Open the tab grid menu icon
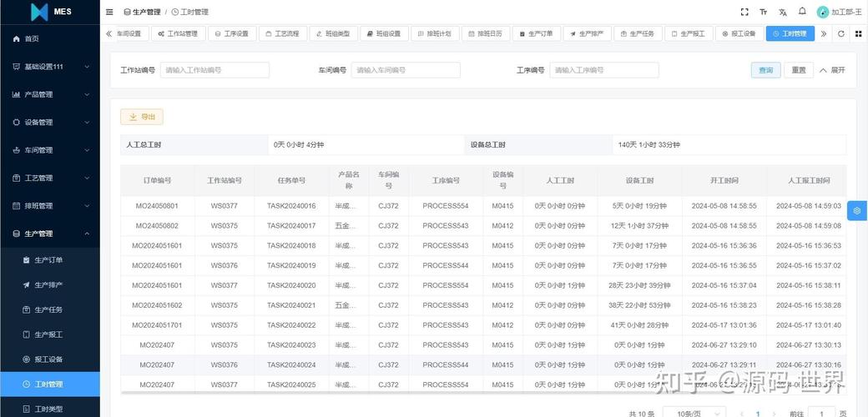Image resolution: width=868 pixels, height=417 pixels. point(858,33)
